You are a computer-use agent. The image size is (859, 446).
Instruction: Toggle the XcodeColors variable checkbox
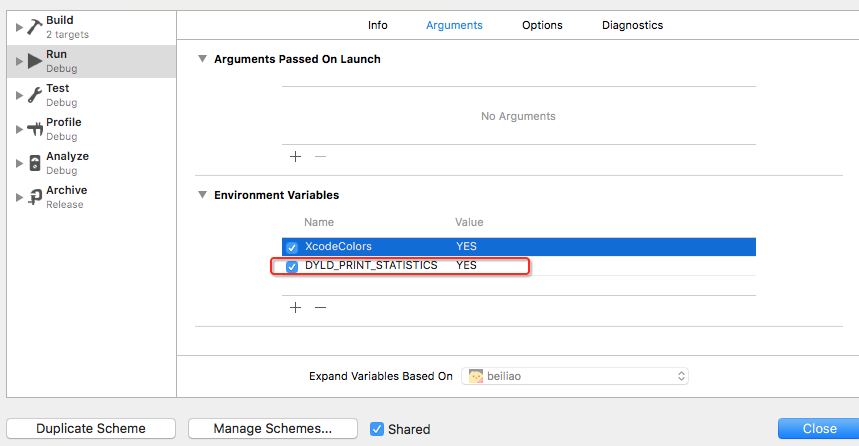tap(292, 247)
